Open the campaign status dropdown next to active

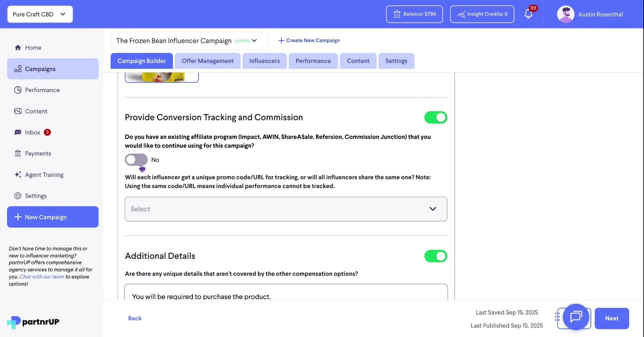pyautogui.click(x=255, y=40)
